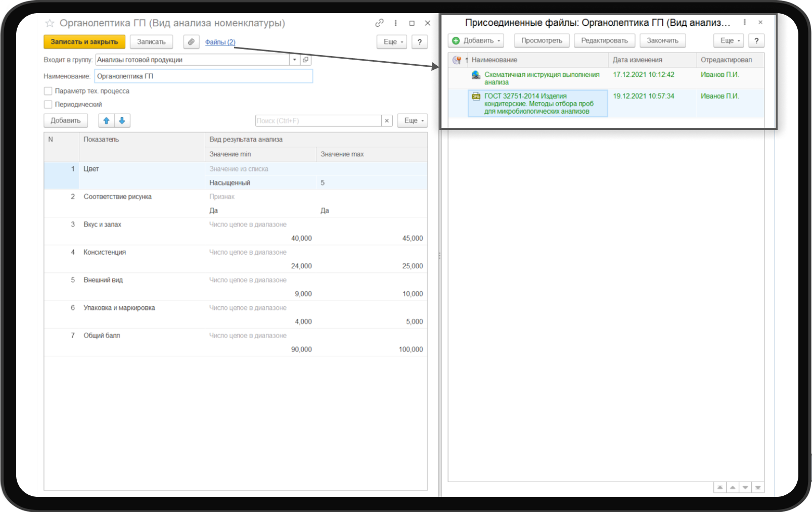Open the three-dot menu of the Органолептика ГП form
The width and height of the screenshot is (812, 512).
[x=395, y=23]
